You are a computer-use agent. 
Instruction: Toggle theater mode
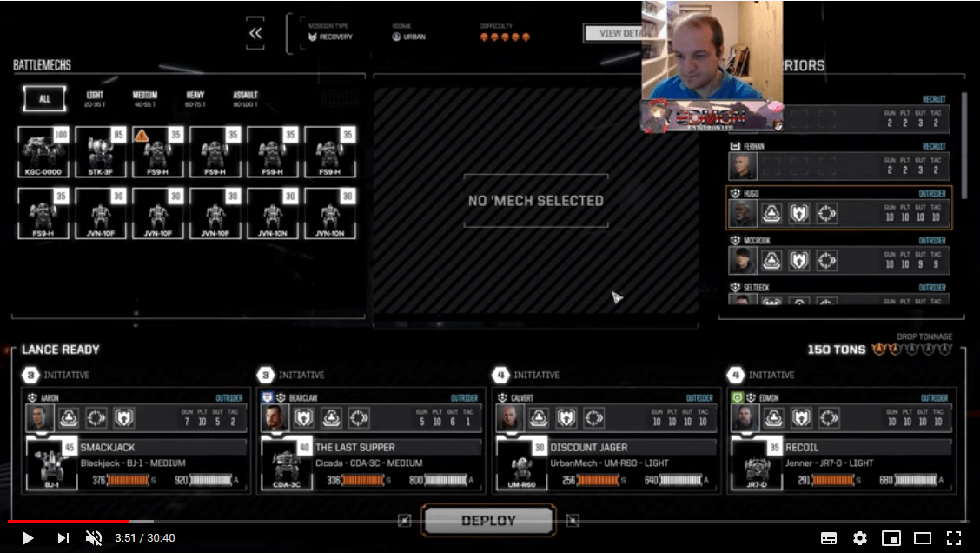pyautogui.click(x=923, y=538)
